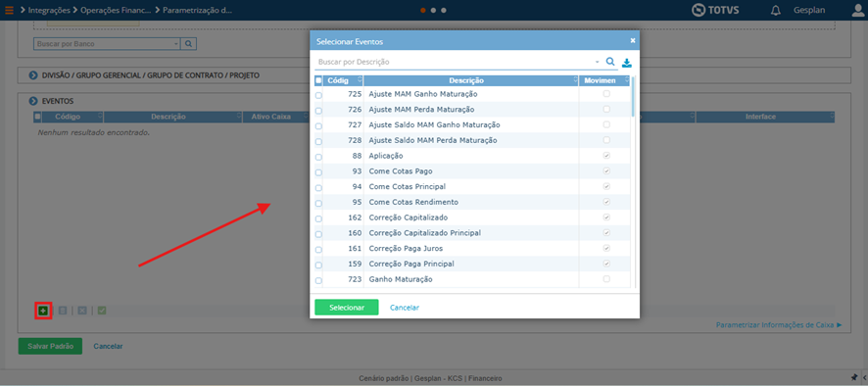Check the row for Ajuste Saldo MAM Ganho Maturação
Image resolution: width=868 pixels, height=386 pixels.
pos(318,126)
